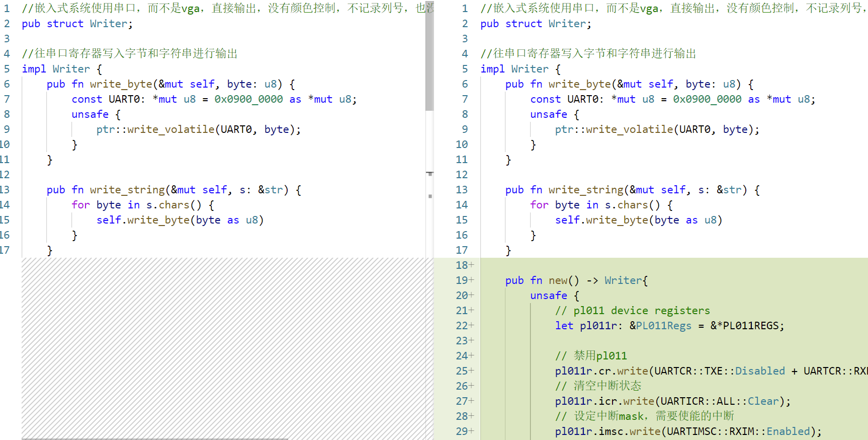Click the plus marker beside line 24
Screen dimensions: 868x440
[472, 356]
